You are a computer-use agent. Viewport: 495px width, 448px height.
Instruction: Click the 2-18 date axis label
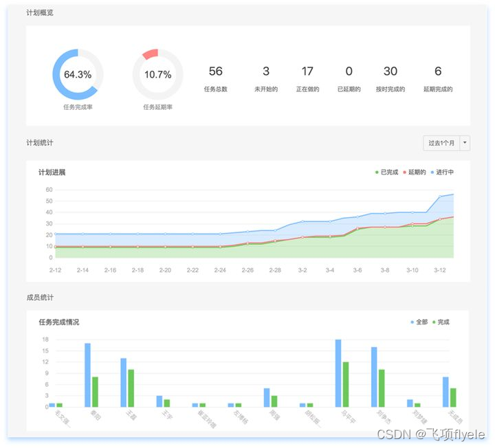[137, 270]
